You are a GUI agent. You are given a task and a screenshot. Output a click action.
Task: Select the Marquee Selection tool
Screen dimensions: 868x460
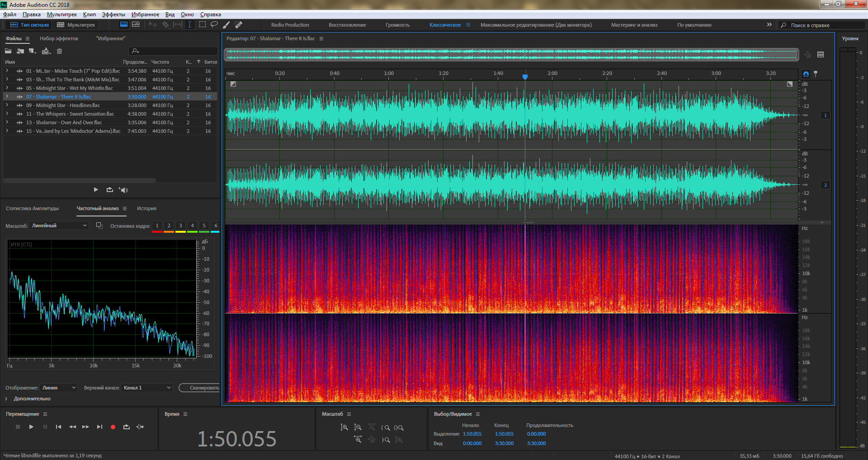point(203,25)
